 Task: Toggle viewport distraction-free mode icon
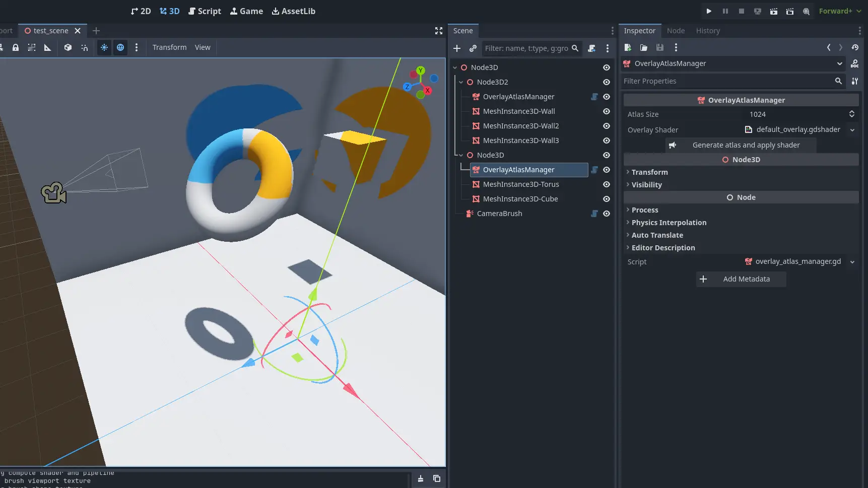point(439,31)
